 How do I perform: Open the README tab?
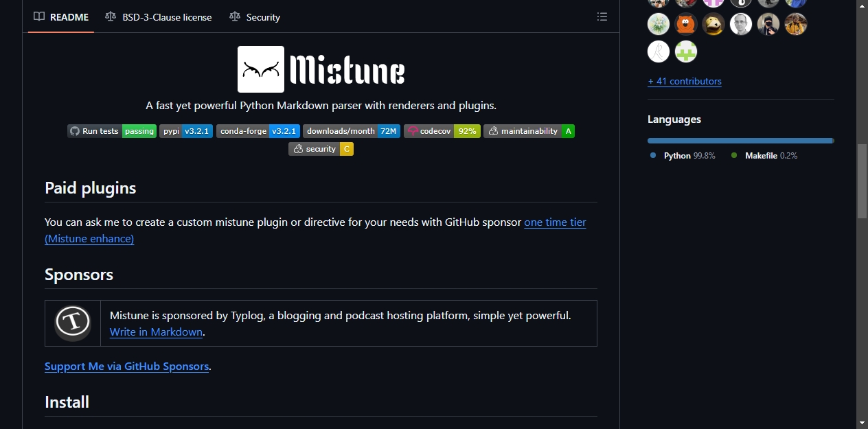coord(61,17)
